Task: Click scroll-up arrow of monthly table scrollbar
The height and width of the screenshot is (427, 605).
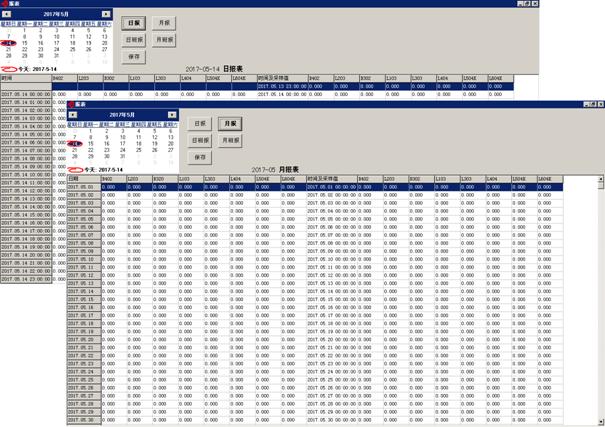Action: pyautogui.click(x=600, y=181)
